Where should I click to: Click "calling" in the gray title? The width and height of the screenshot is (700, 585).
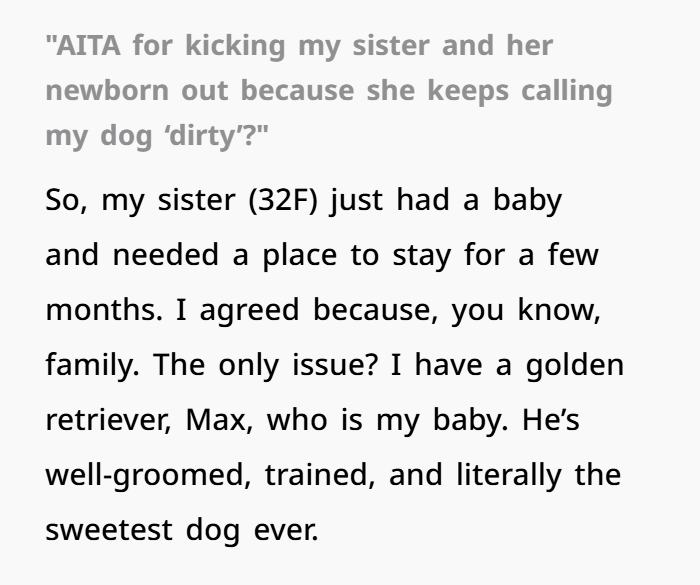pos(567,92)
